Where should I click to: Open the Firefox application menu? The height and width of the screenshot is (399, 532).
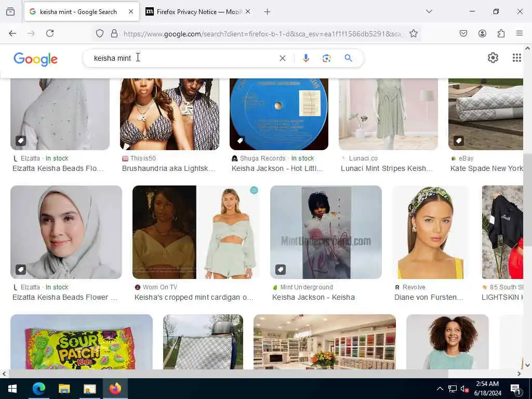point(520,33)
